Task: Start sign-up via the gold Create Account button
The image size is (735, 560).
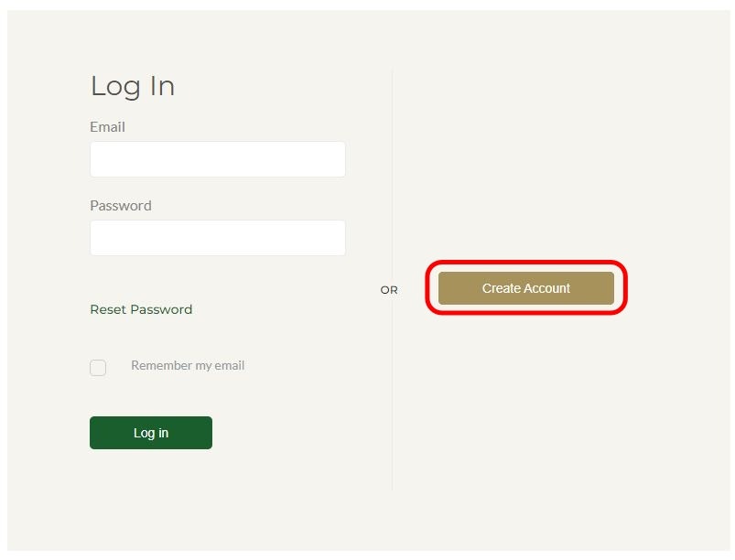Action: click(525, 288)
